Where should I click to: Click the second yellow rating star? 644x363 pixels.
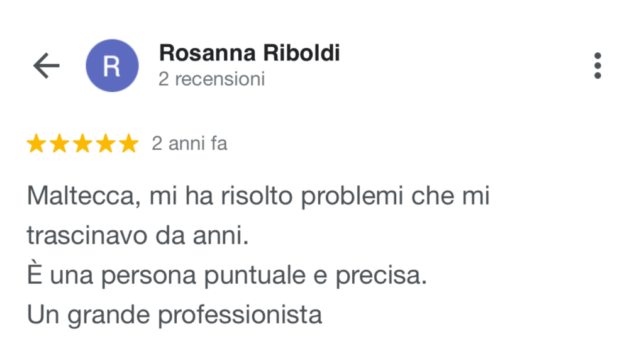[x=60, y=144]
